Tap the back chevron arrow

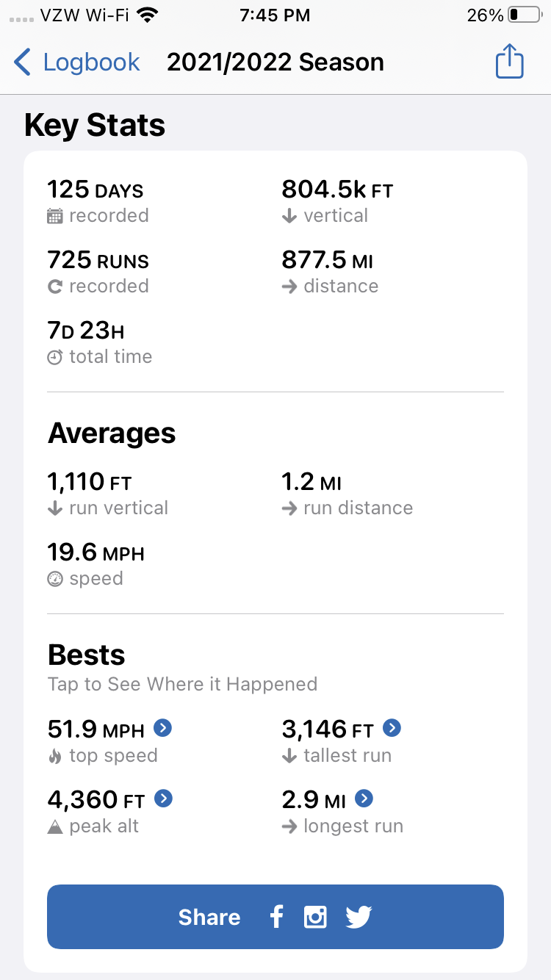23,62
